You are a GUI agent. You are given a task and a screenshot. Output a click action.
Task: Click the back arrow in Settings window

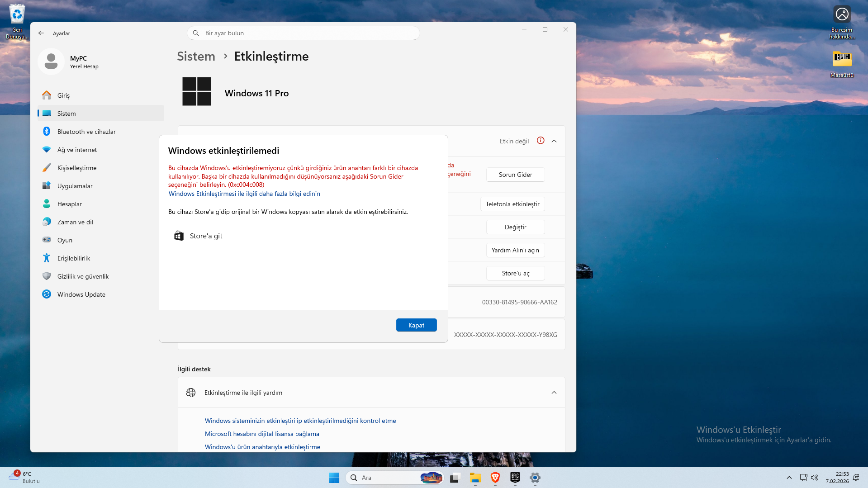tap(41, 33)
